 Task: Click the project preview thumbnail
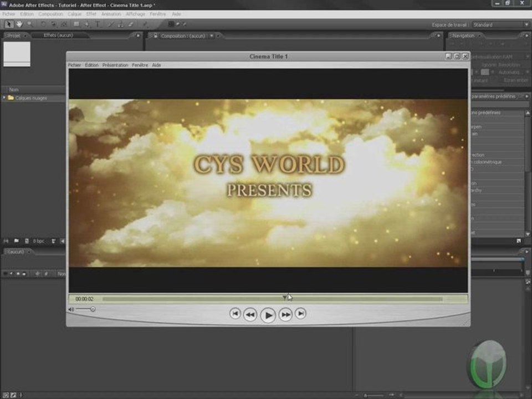[x=17, y=54]
